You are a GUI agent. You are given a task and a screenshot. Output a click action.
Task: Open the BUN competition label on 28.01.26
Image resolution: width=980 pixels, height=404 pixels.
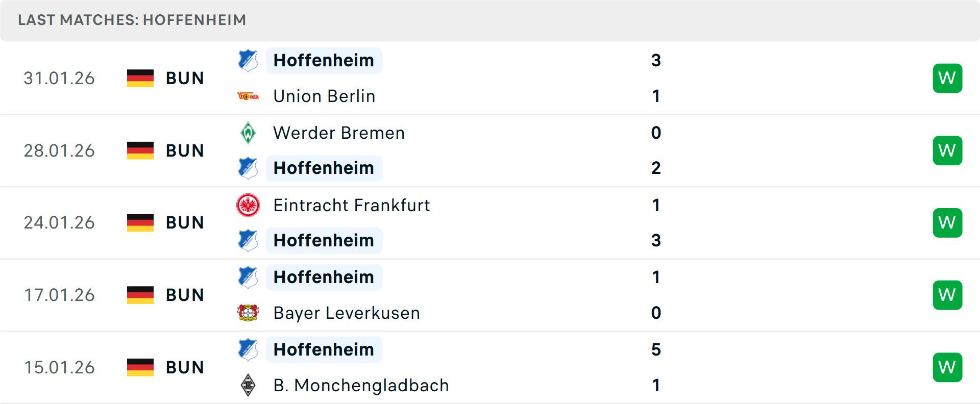(x=185, y=150)
